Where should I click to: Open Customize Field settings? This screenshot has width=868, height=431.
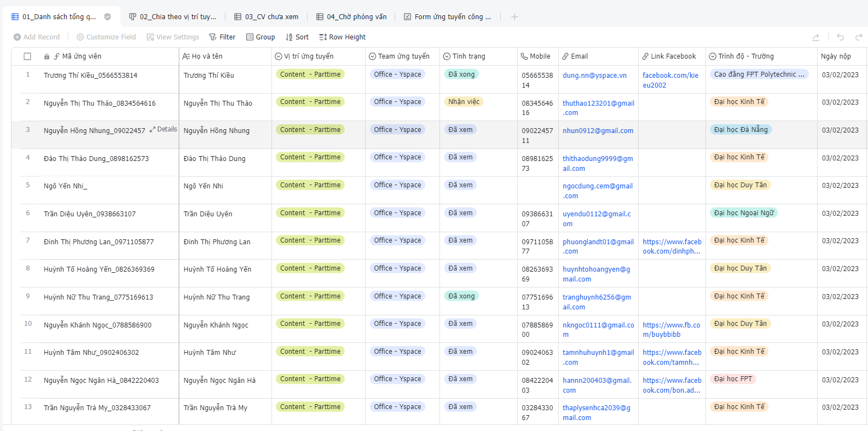[x=106, y=37]
